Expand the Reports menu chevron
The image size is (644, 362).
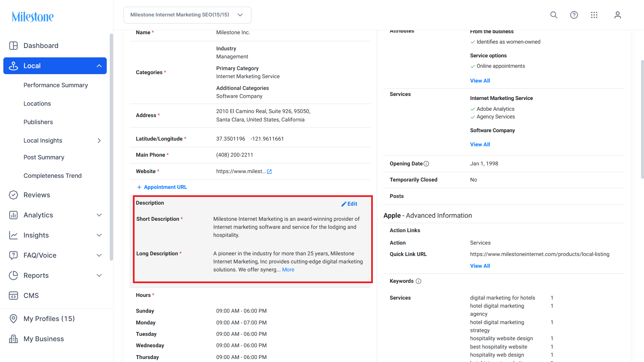click(99, 275)
